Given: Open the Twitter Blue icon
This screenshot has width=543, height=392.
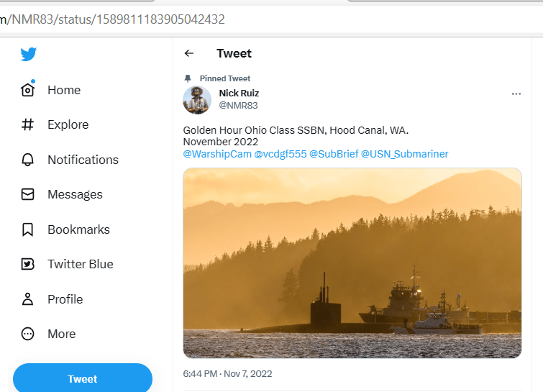Looking at the screenshot, I should pyautogui.click(x=28, y=264).
